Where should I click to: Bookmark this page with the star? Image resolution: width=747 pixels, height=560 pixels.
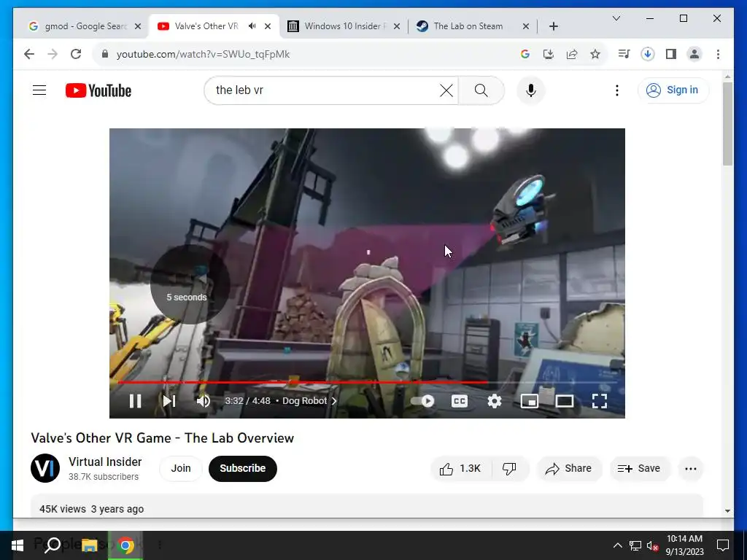pos(595,54)
